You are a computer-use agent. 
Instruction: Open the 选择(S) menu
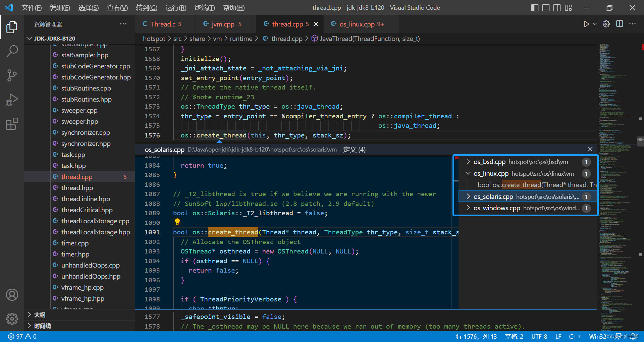(88, 8)
